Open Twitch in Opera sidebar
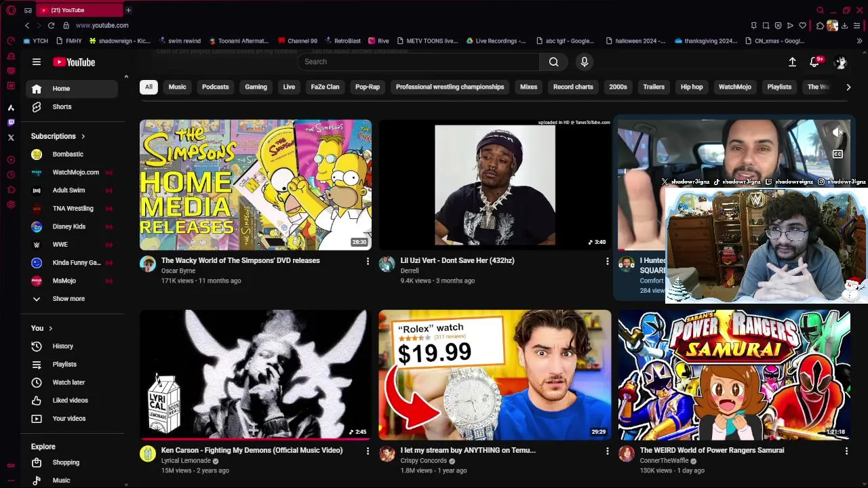This screenshot has height=488, width=868. click(x=11, y=123)
